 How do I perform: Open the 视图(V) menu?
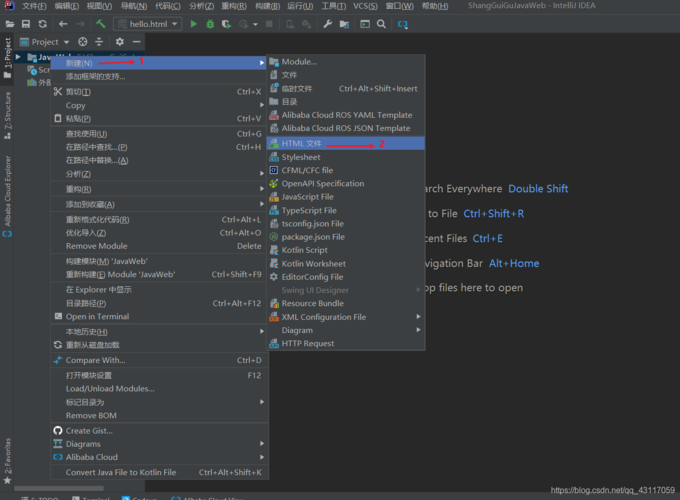pos(99,6)
